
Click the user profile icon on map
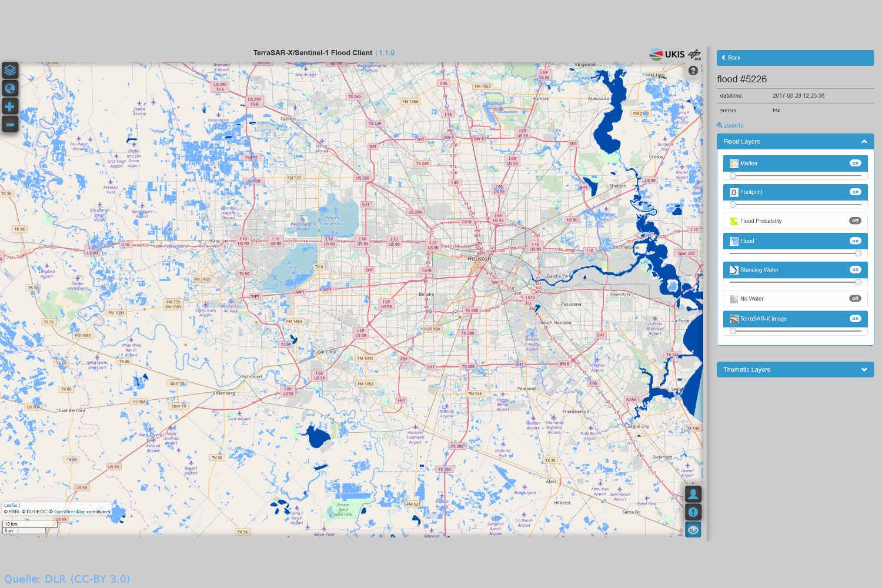(693, 494)
